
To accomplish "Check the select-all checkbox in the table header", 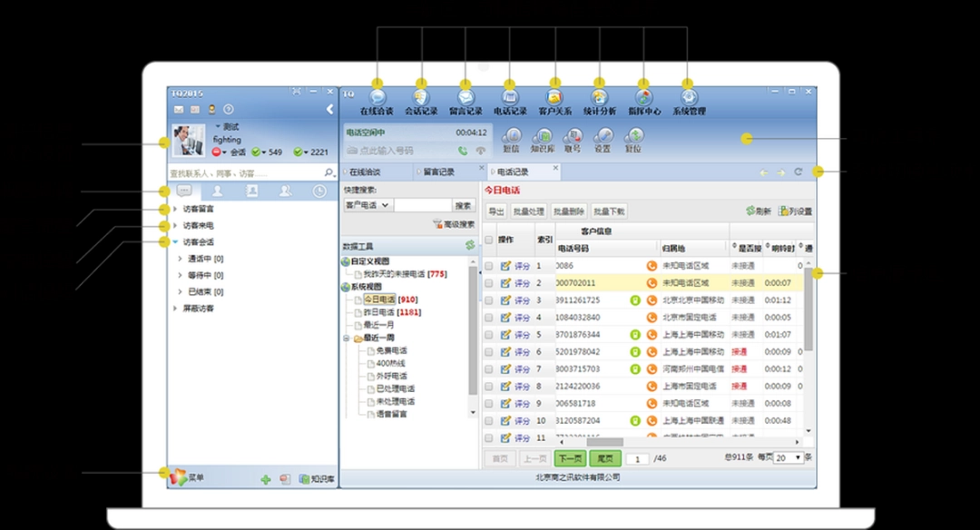I will [488, 240].
